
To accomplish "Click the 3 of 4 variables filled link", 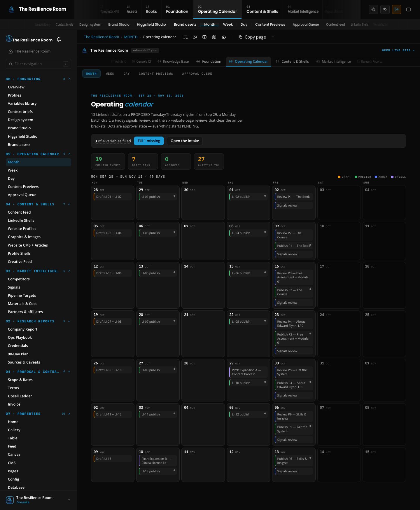I will click(x=113, y=141).
